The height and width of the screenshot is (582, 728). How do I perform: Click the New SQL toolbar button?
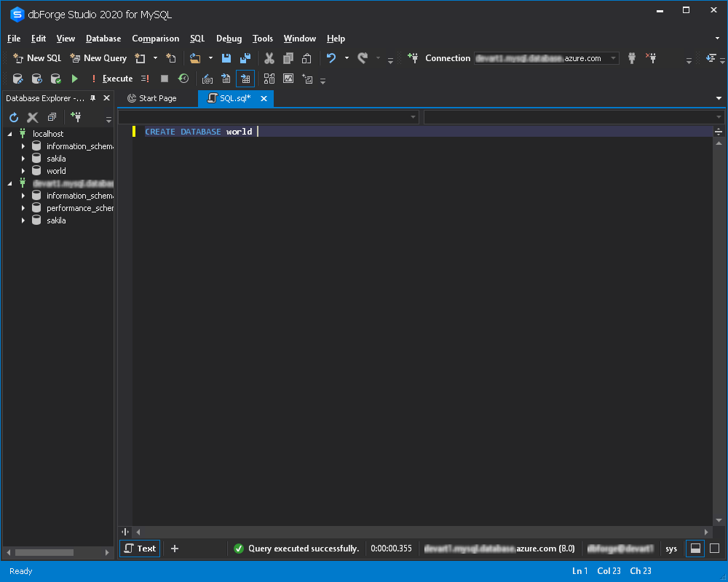pos(37,58)
